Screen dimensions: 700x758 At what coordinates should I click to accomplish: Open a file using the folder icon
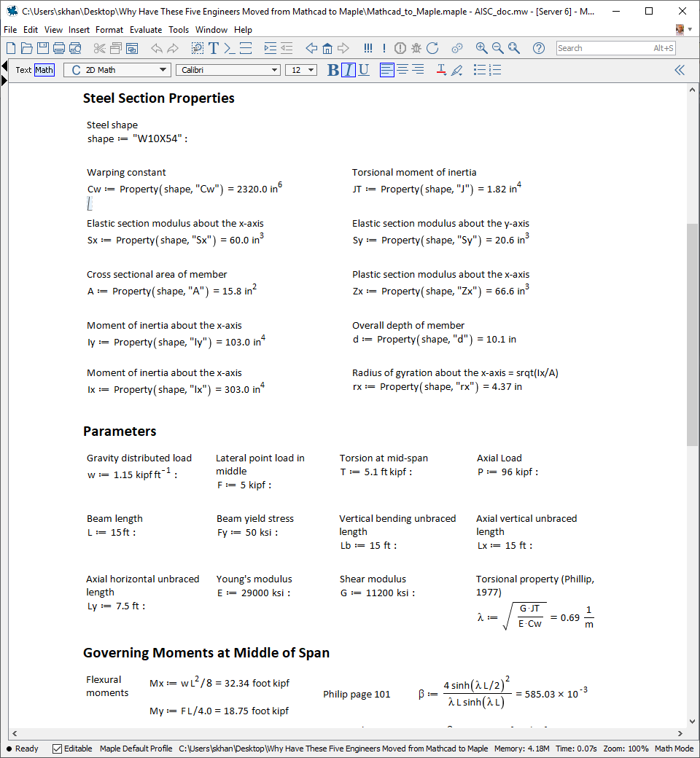[26, 48]
